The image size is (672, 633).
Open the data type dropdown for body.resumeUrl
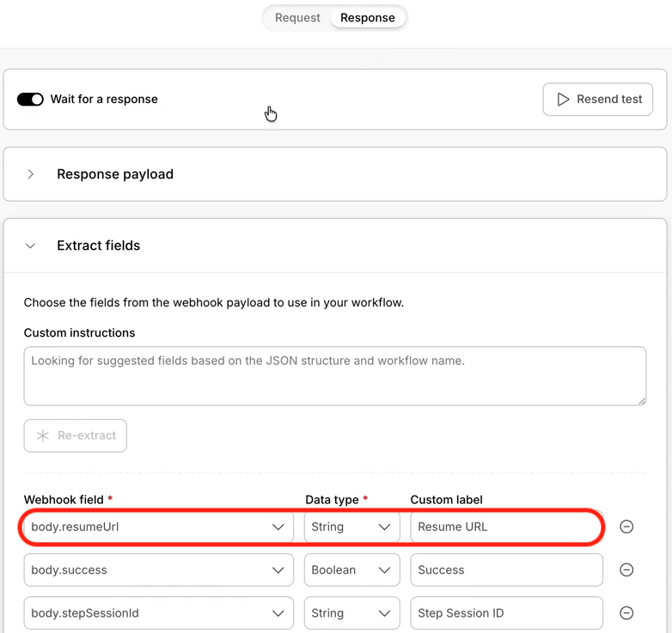[x=351, y=526]
